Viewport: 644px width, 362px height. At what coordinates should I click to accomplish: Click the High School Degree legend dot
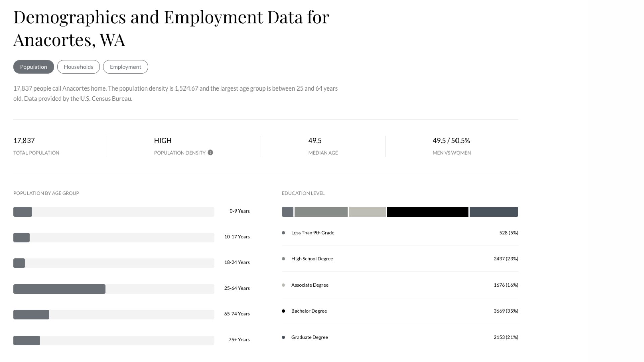(283, 259)
